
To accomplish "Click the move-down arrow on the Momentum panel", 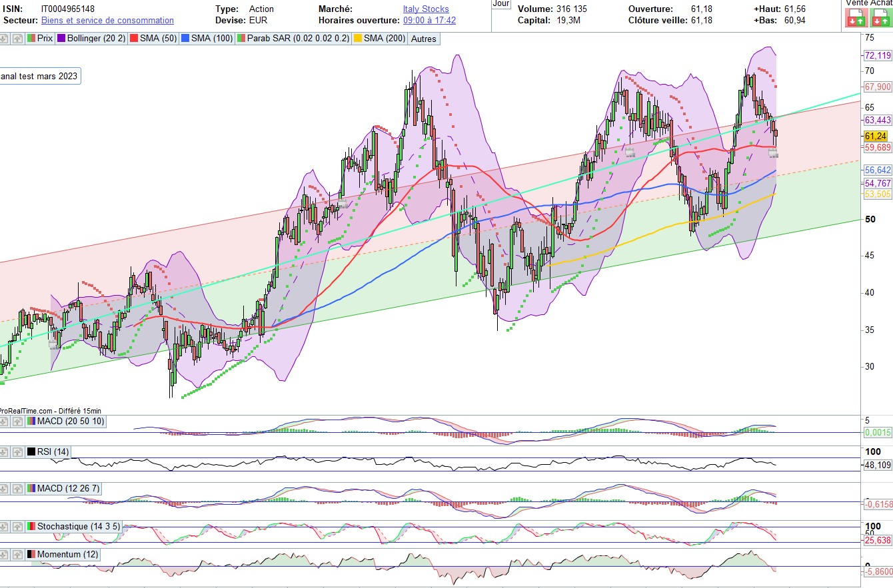I will tap(5, 554).
